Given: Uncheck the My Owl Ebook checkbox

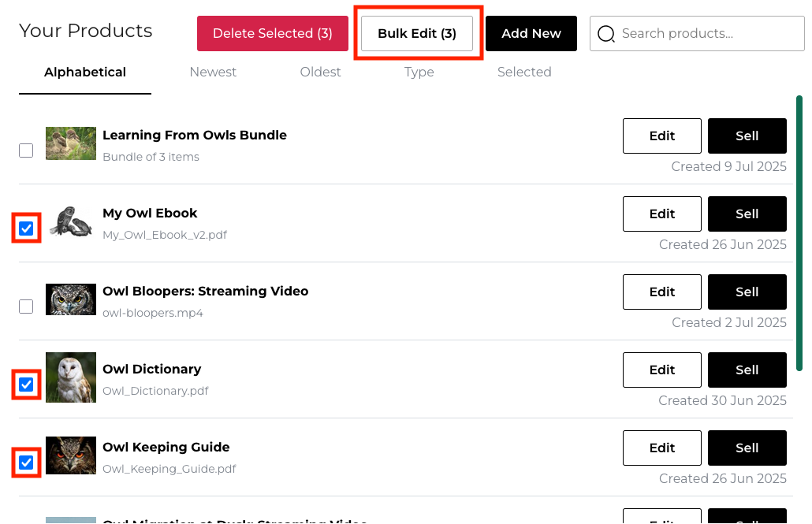Looking at the screenshot, I should coord(26,229).
